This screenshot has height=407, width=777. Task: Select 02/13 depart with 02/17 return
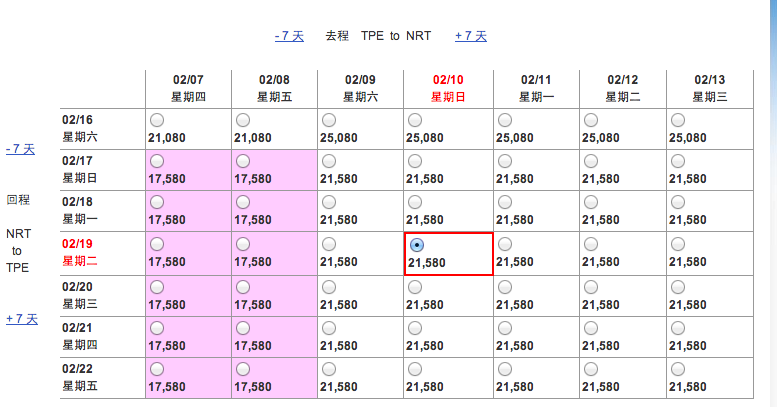pyautogui.click(x=678, y=161)
